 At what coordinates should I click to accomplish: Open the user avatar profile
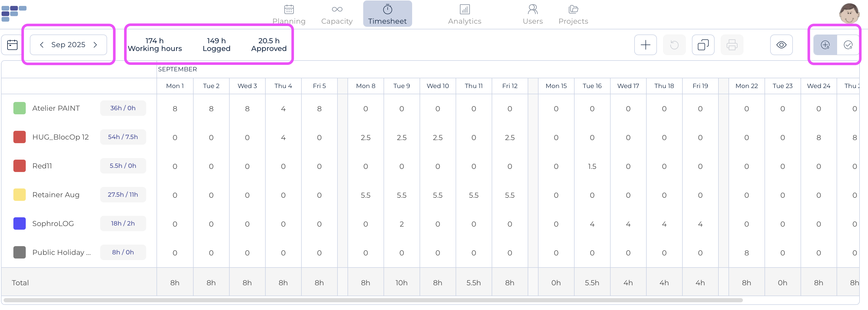(x=849, y=13)
